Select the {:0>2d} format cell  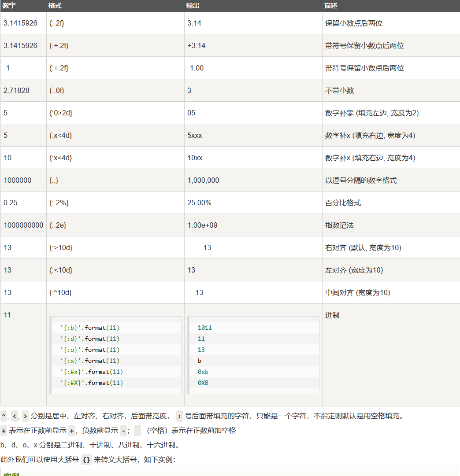tap(115, 113)
